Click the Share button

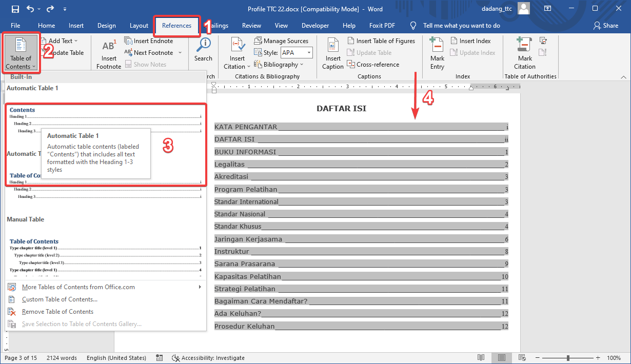click(606, 26)
